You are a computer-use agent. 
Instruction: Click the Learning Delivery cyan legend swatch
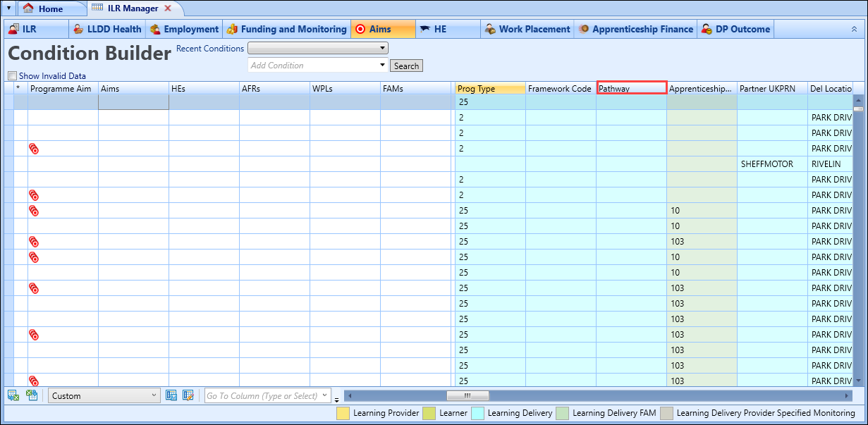[x=477, y=413]
